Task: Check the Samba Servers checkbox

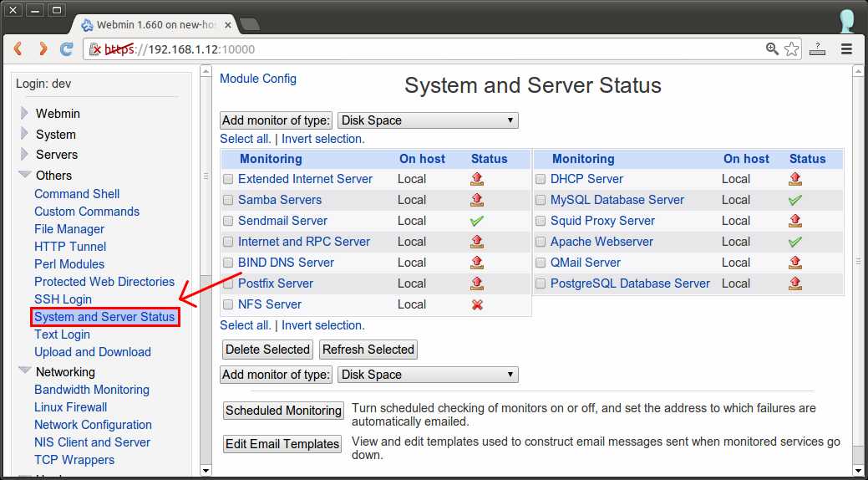Action: [228, 200]
